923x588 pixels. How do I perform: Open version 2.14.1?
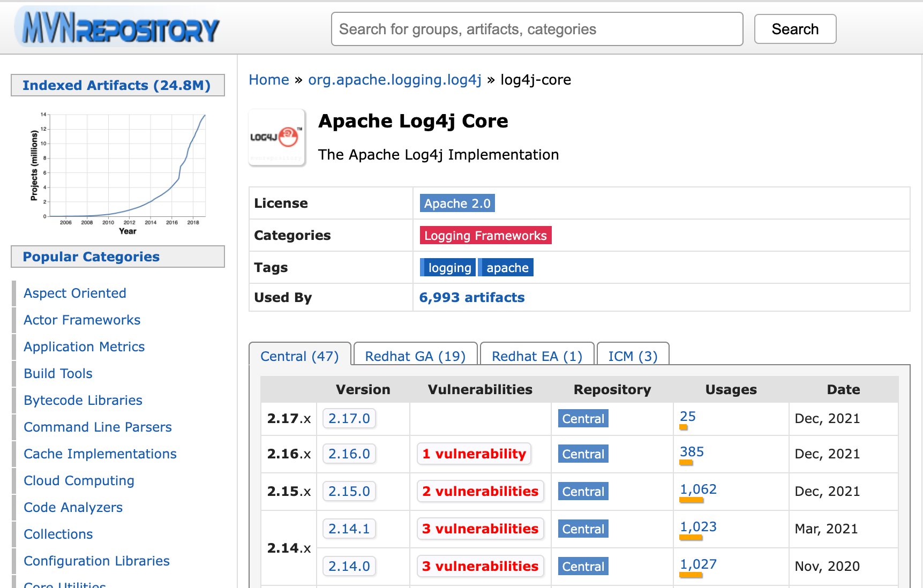(349, 529)
